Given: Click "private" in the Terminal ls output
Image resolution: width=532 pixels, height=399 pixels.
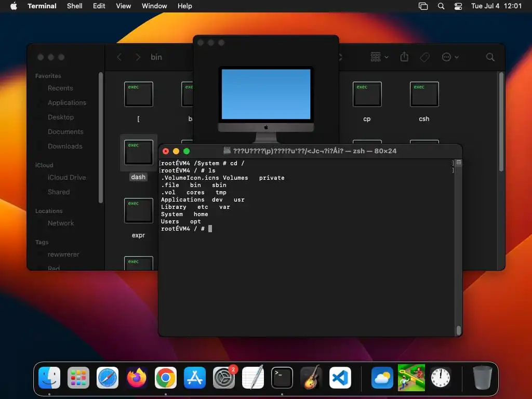Looking at the screenshot, I should pyautogui.click(x=272, y=178).
